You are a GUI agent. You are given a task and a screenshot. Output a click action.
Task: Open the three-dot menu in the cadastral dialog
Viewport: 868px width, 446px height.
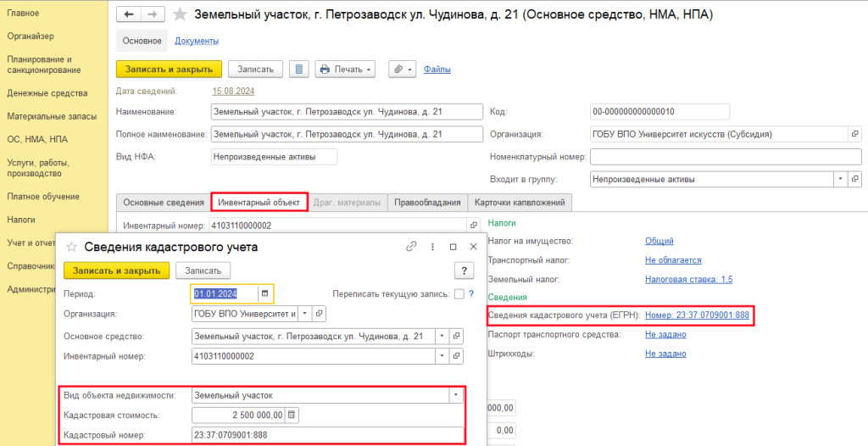tap(431, 247)
